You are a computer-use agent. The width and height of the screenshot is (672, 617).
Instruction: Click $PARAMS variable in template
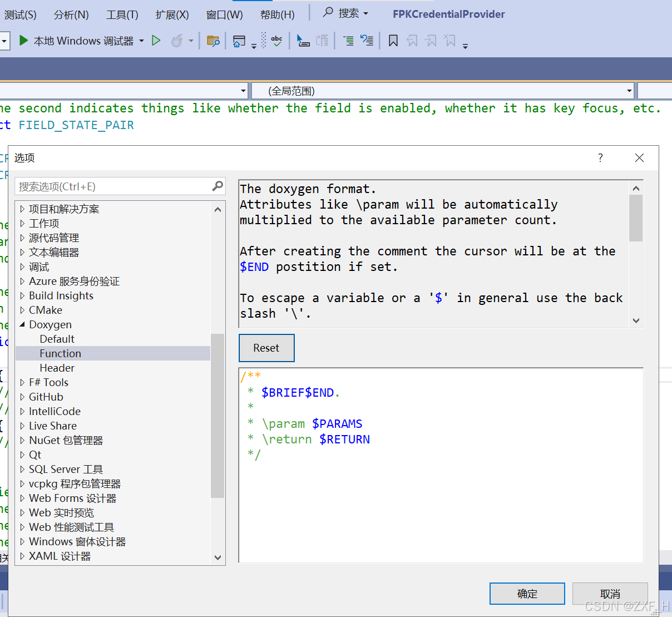click(x=337, y=424)
